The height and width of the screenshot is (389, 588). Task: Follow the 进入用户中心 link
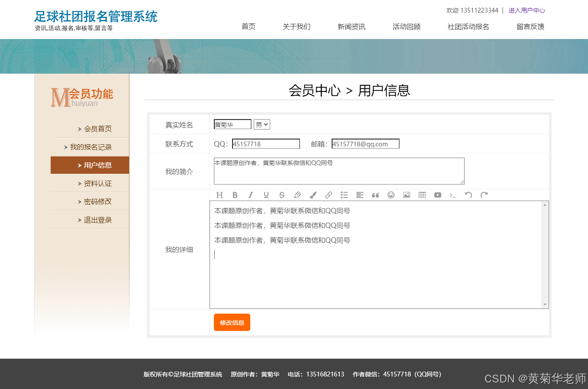point(527,10)
